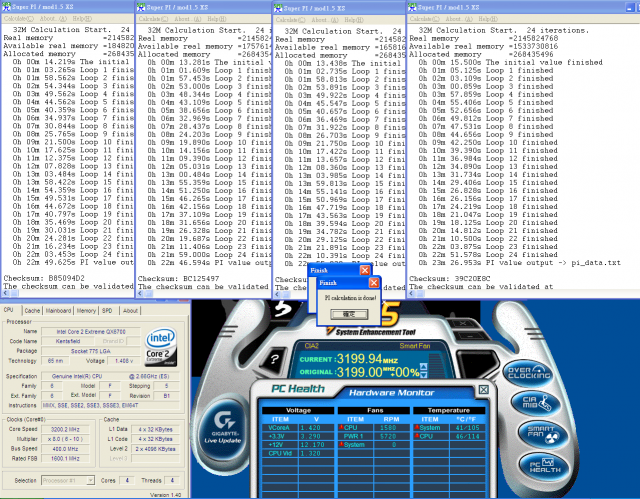Open Help menu in Super PI window with checksum B85094D2
The height and width of the screenshot is (499, 640).
82,18
